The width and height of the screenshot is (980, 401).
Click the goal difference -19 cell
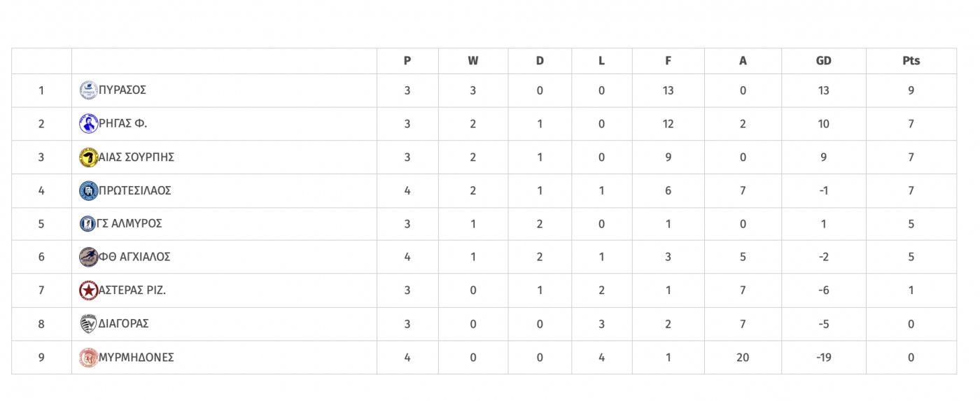tap(823, 358)
